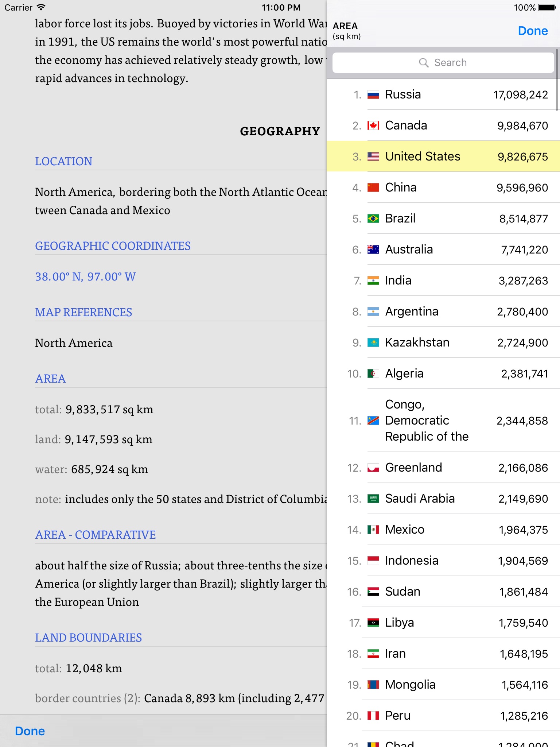The width and height of the screenshot is (560, 747).
Task: Click the Kazakhstan flag icon
Action: (373, 343)
